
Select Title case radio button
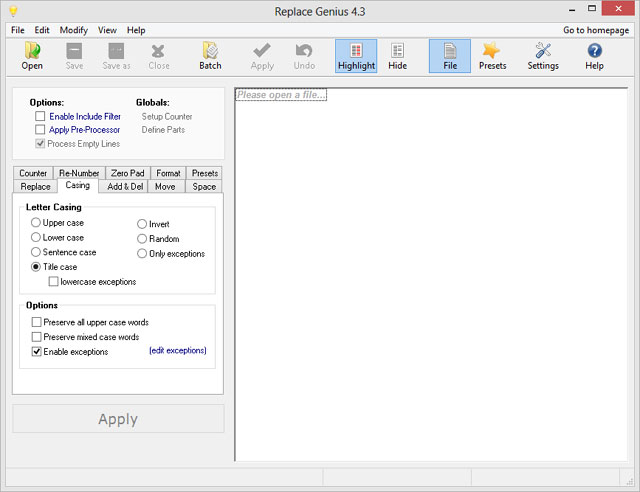[36, 267]
